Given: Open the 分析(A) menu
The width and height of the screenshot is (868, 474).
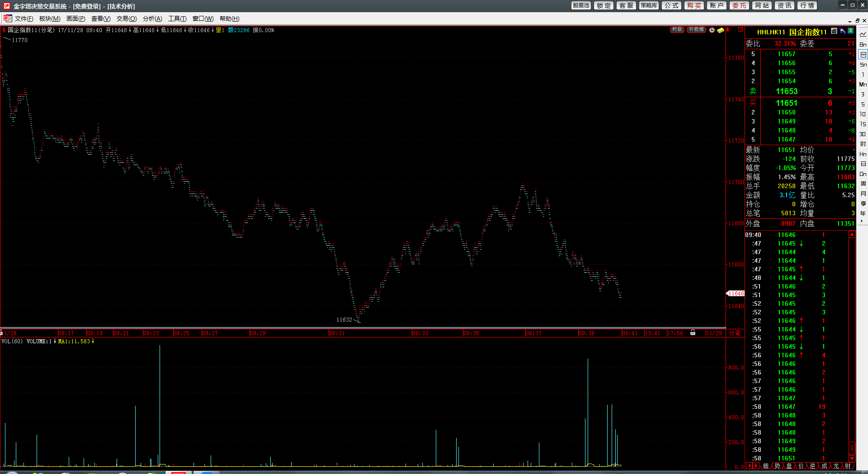Looking at the screenshot, I should (152, 19).
